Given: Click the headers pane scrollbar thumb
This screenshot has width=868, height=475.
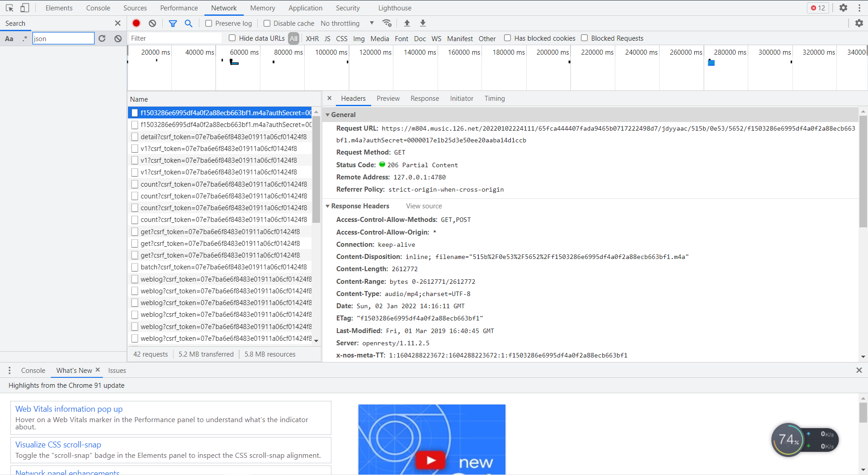Looking at the screenshot, I should click(x=863, y=172).
